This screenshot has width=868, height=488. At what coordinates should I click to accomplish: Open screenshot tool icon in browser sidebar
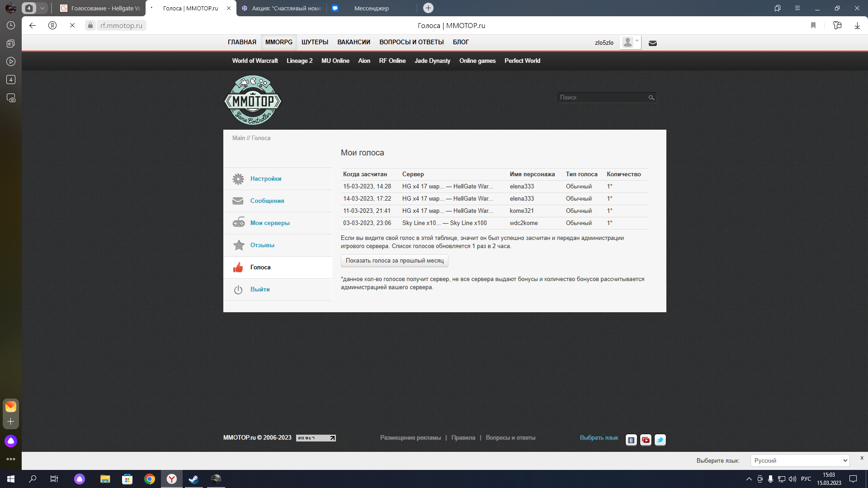coord(11,98)
